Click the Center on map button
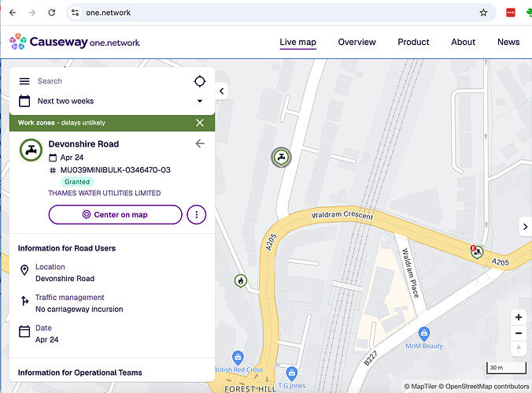 (116, 215)
